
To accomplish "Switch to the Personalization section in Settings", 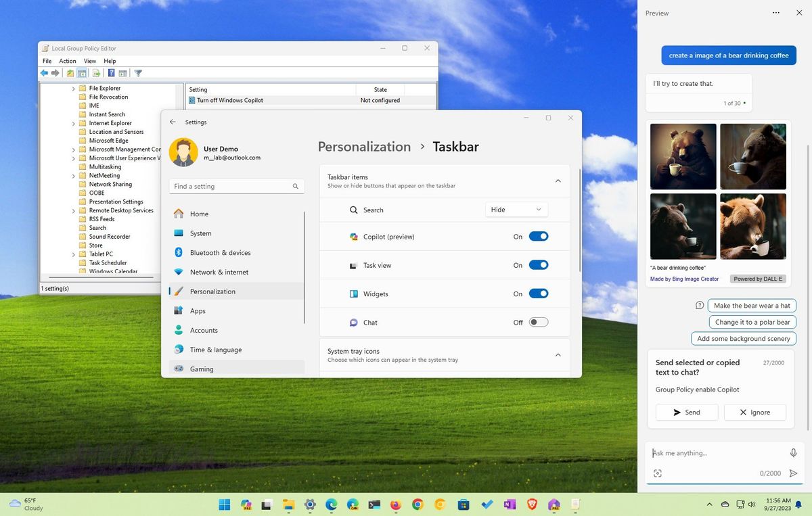I will [212, 291].
